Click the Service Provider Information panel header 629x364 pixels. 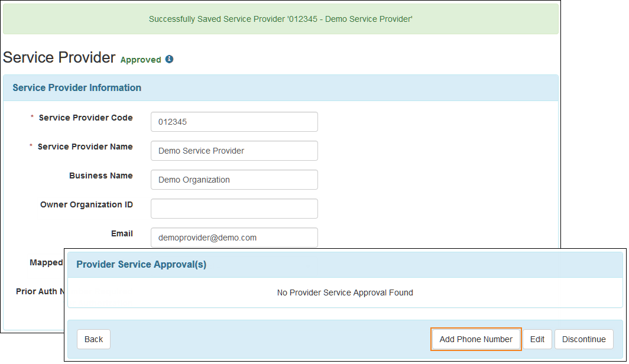[x=77, y=87]
